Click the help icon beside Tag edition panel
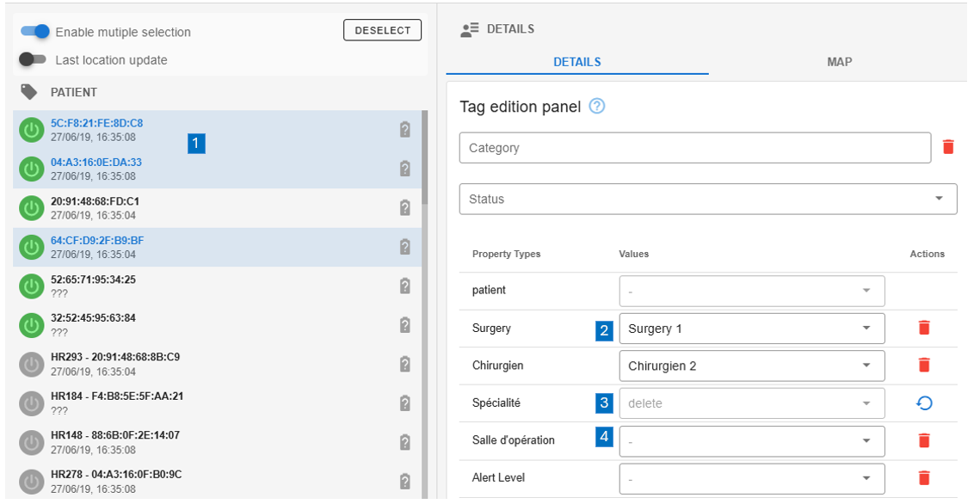 597,107
